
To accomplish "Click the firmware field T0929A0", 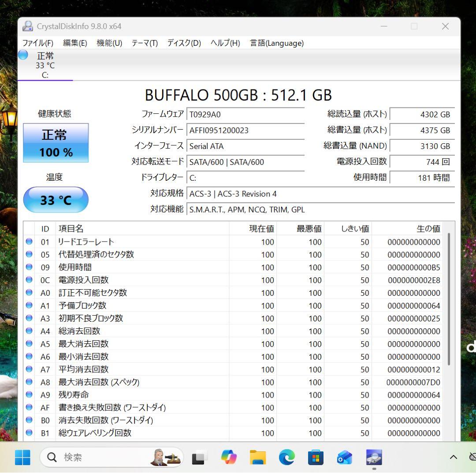I will coord(245,115).
